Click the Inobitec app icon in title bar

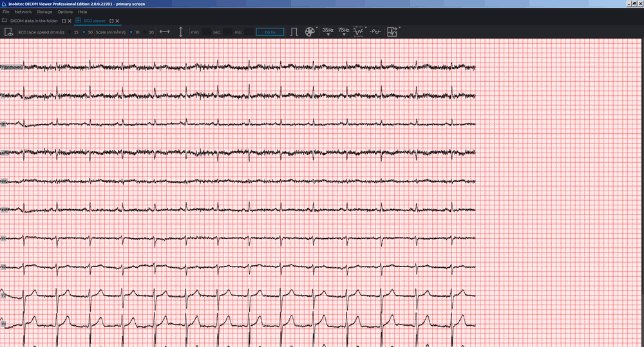point(4,4)
